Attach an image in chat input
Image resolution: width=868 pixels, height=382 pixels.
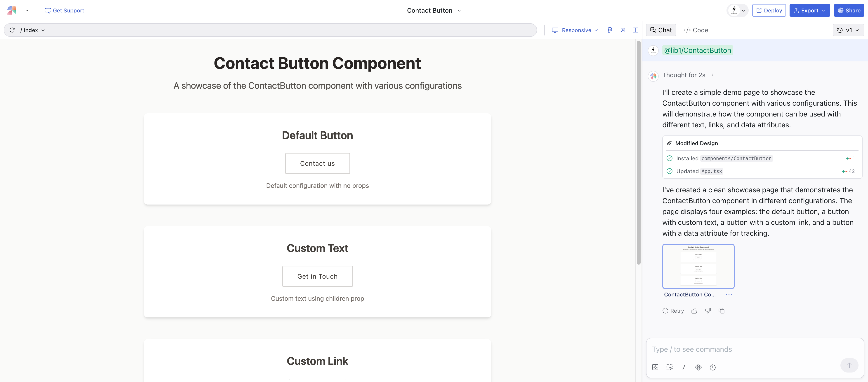655,367
